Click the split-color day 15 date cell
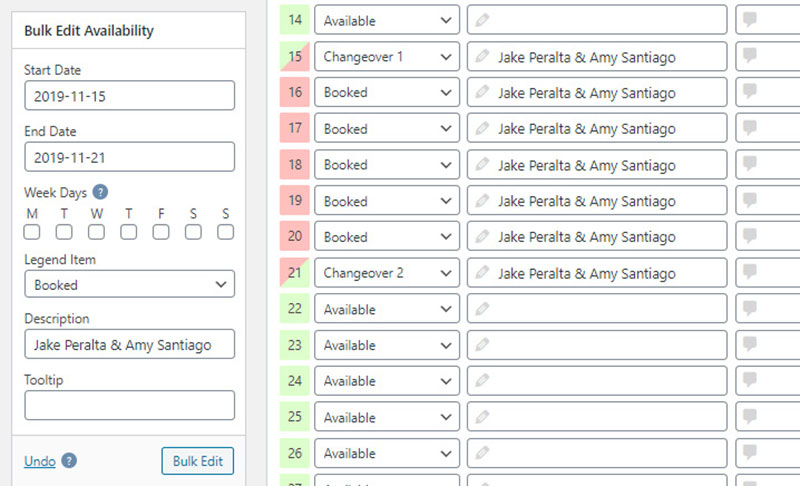The height and width of the screenshot is (486, 800). 294,56
